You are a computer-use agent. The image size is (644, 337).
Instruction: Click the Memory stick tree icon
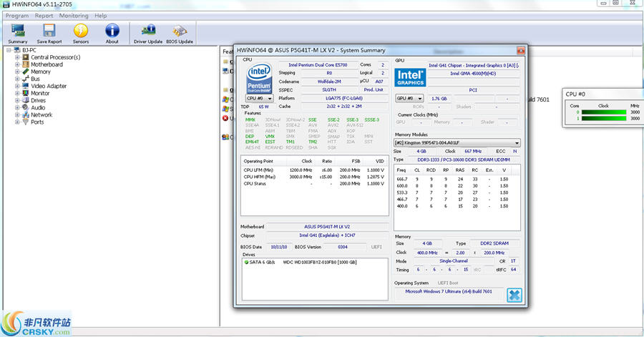coord(26,72)
